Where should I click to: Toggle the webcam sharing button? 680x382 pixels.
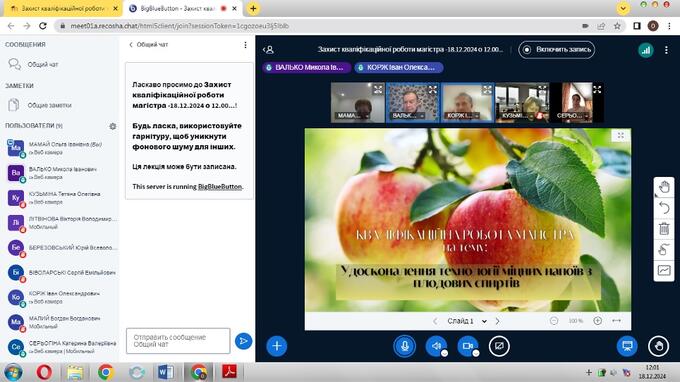[468, 346]
